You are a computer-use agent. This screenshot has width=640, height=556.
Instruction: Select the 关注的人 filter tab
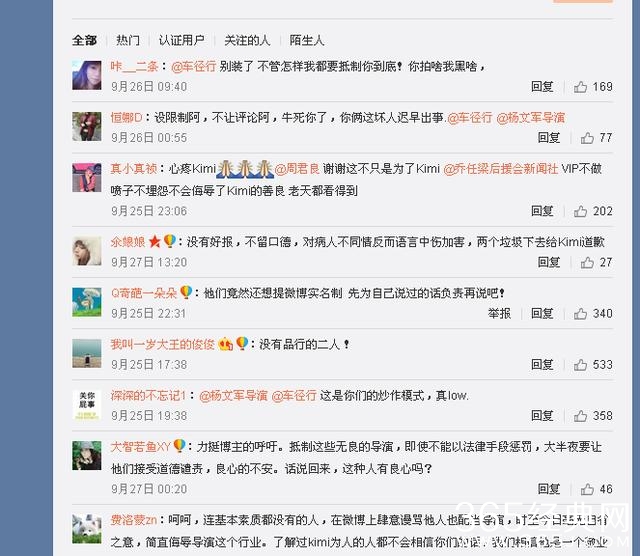(x=247, y=40)
